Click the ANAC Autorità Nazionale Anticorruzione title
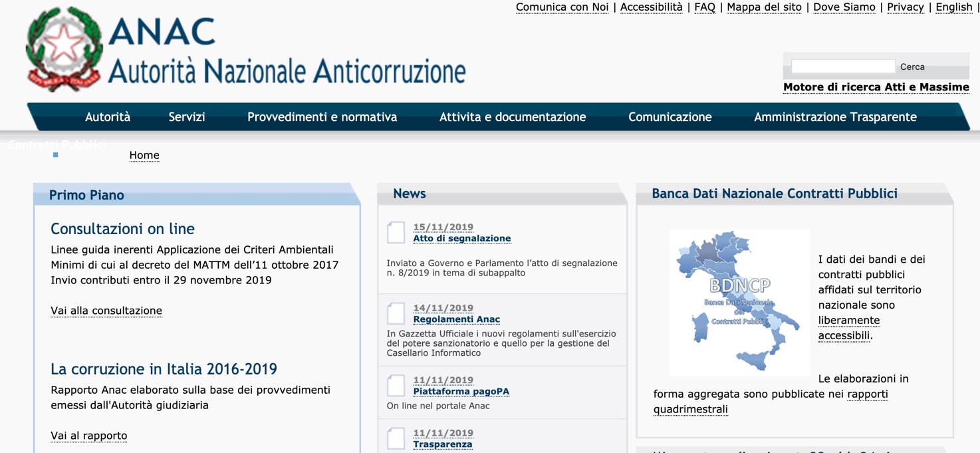Screen dimensions: 980x453 [x=287, y=52]
